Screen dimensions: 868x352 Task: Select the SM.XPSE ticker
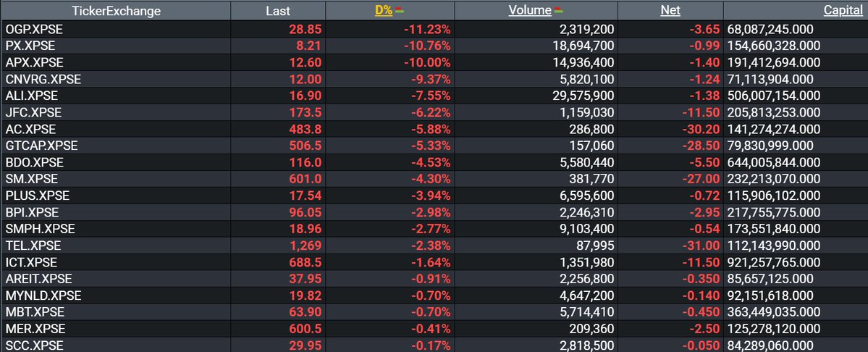click(x=32, y=179)
